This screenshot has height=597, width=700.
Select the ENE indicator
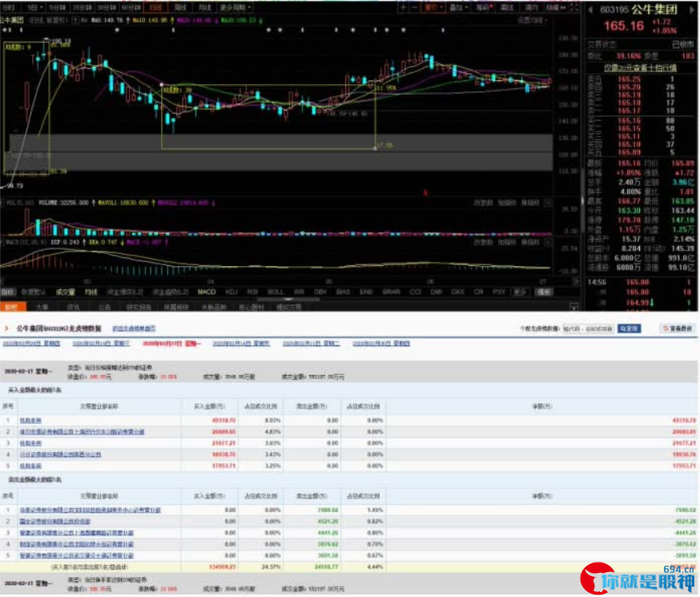(366, 292)
